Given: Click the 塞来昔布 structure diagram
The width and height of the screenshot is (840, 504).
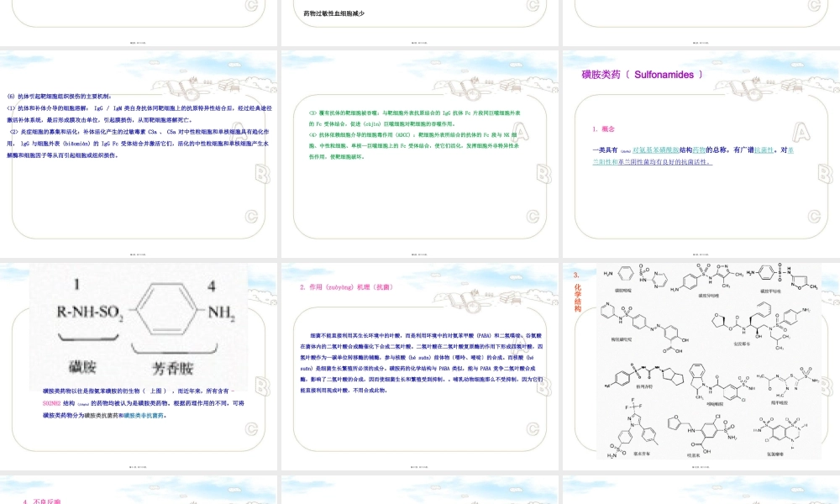Looking at the screenshot, I should point(634,428).
